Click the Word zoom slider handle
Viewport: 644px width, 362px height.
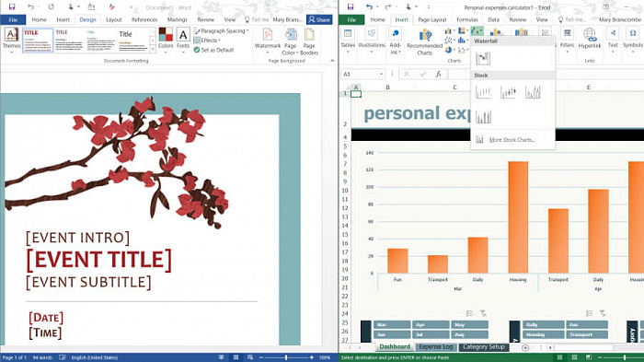pos(286,357)
